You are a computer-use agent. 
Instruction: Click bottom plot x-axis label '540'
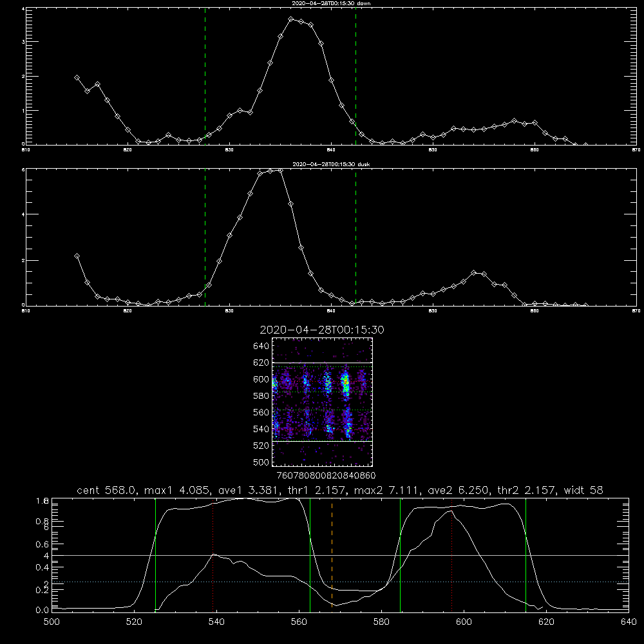[x=216, y=622]
